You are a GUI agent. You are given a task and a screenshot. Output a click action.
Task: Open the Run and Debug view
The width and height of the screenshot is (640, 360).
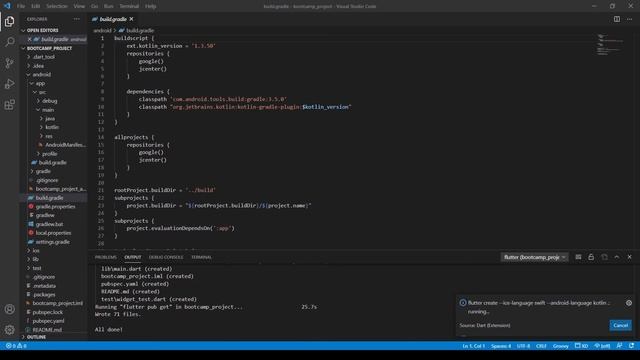(x=9, y=84)
